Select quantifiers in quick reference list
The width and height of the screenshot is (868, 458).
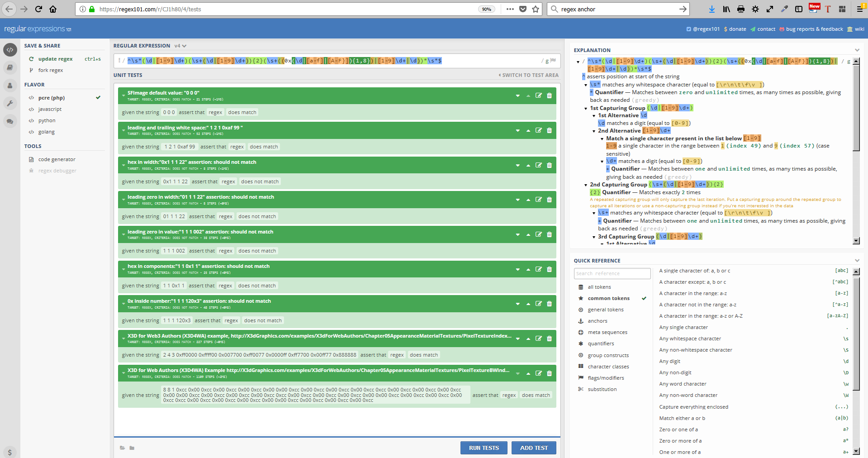[601, 343]
